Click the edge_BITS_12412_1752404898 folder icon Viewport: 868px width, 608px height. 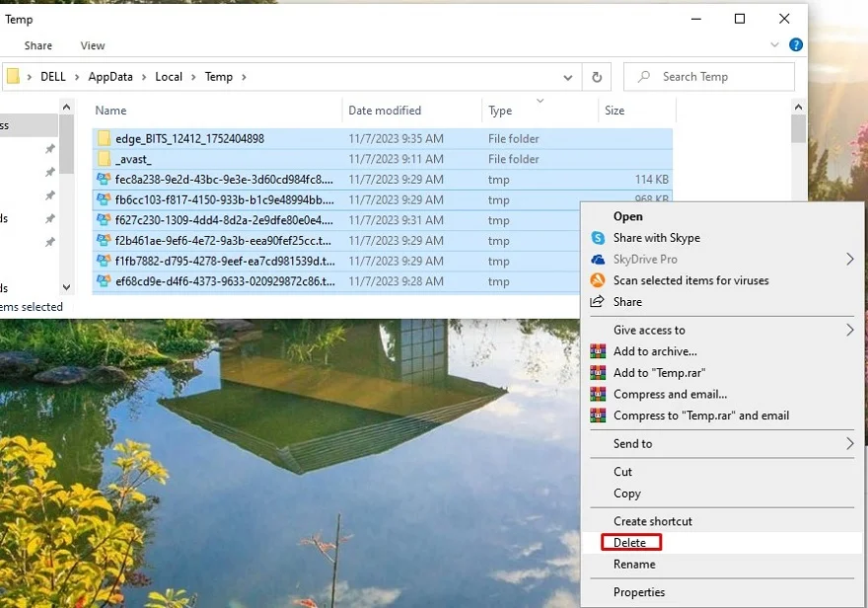pos(104,139)
